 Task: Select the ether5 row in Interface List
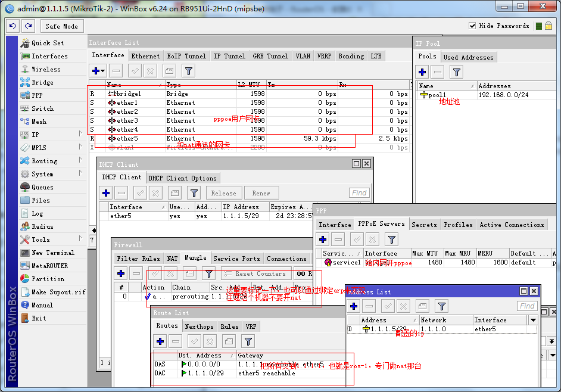tap(249, 139)
